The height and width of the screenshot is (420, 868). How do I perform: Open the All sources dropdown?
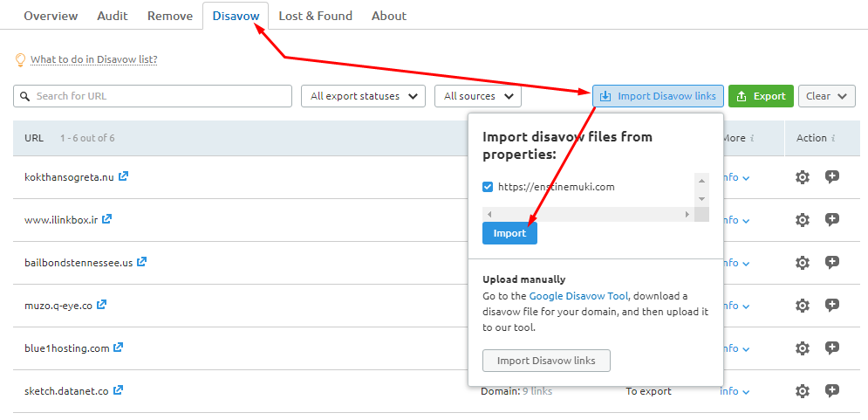pyautogui.click(x=478, y=96)
